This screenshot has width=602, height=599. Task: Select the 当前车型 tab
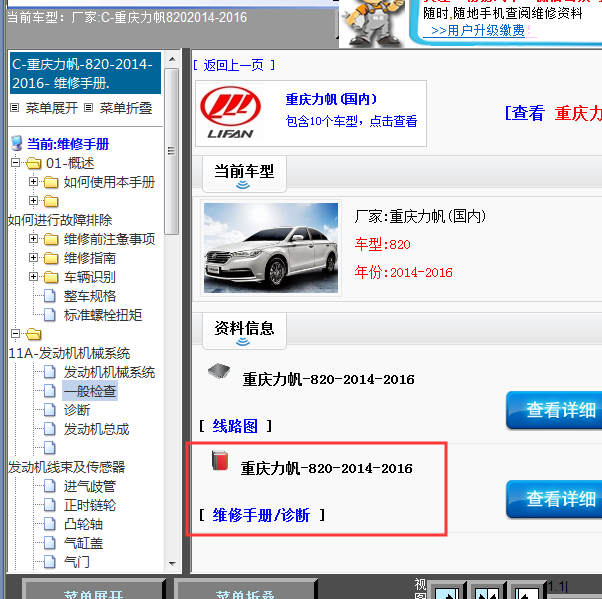point(244,174)
